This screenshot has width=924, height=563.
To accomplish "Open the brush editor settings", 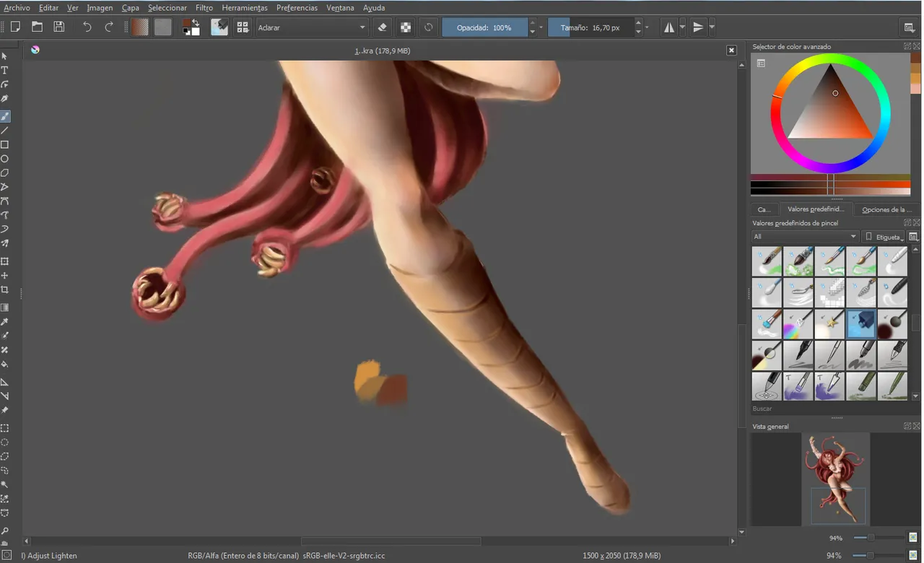I will click(219, 27).
